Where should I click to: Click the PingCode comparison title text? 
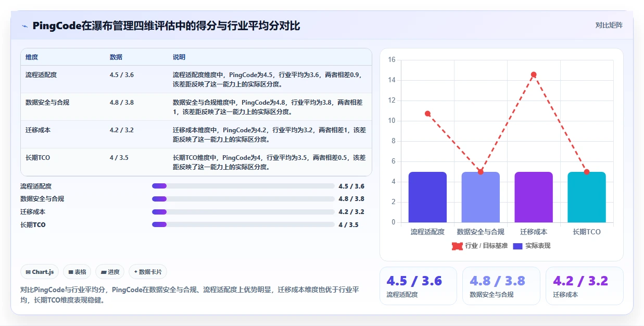tap(166, 26)
